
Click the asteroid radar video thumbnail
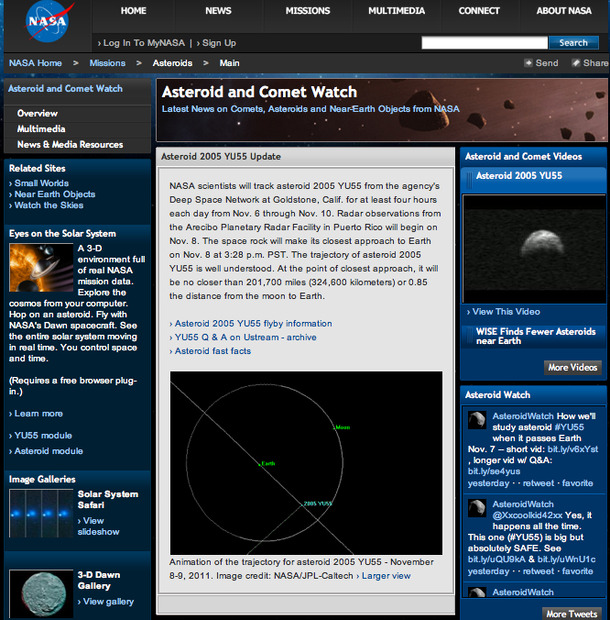534,249
